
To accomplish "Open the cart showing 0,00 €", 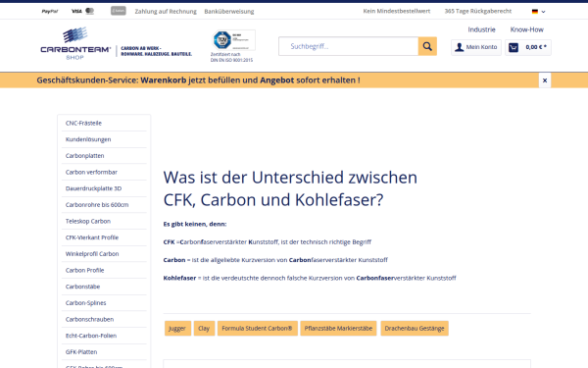I will coord(528,47).
